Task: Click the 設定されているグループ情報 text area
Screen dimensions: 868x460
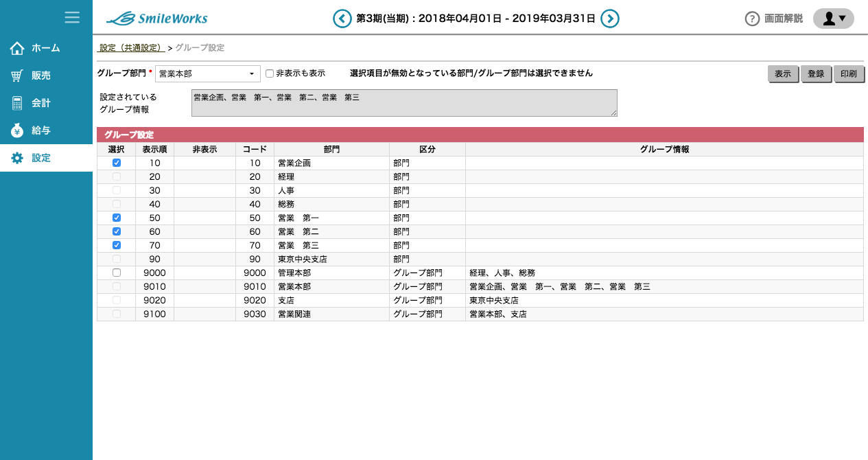Action: (404, 103)
